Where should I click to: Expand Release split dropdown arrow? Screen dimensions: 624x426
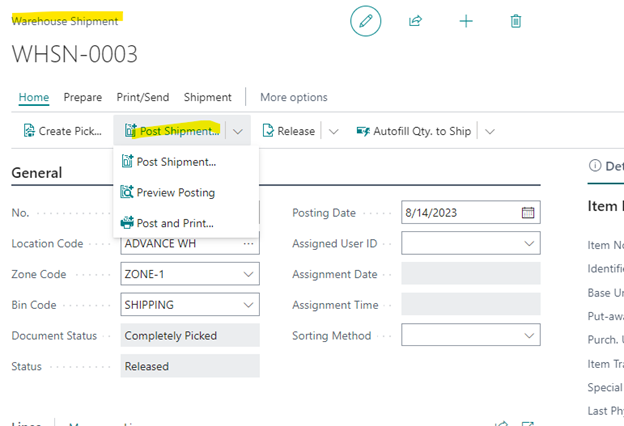coord(333,131)
